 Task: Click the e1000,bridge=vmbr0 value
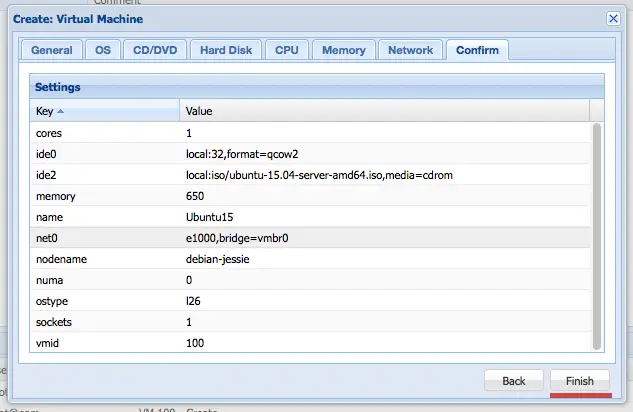click(237, 238)
